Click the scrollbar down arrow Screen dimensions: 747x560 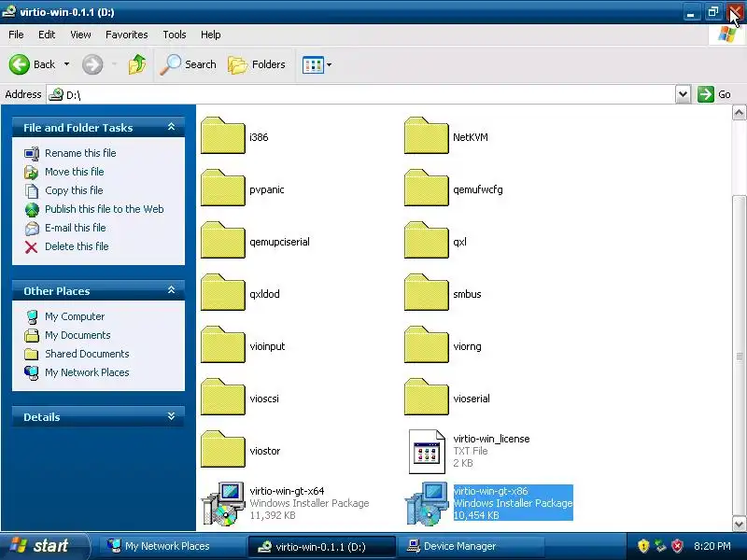coord(739,524)
